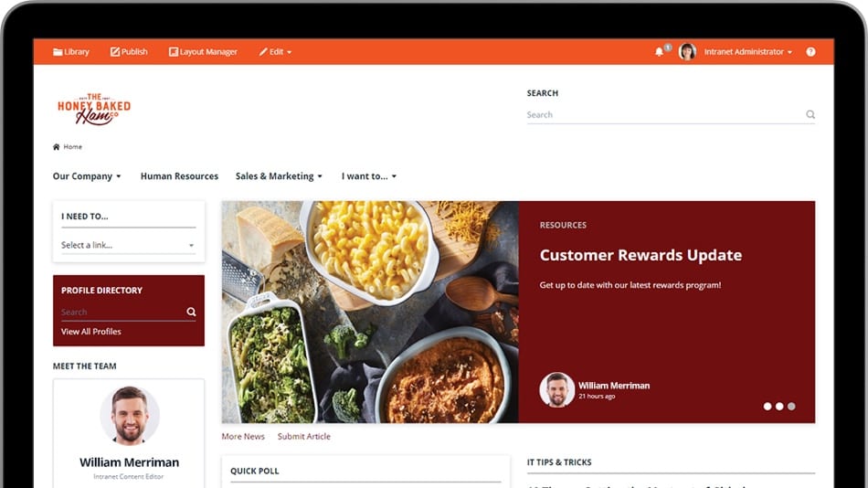Screen dimensions: 868x488
Task: Open the Layout Manager
Action: (203, 51)
